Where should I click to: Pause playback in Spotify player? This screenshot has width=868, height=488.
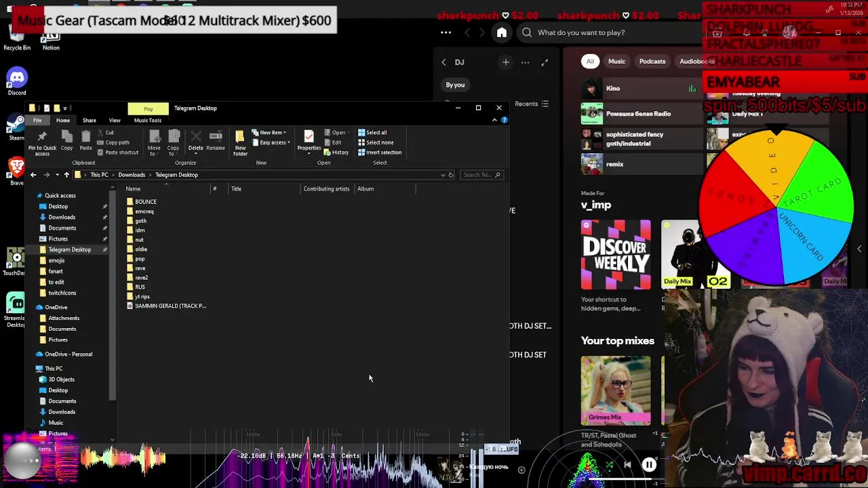click(x=649, y=465)
